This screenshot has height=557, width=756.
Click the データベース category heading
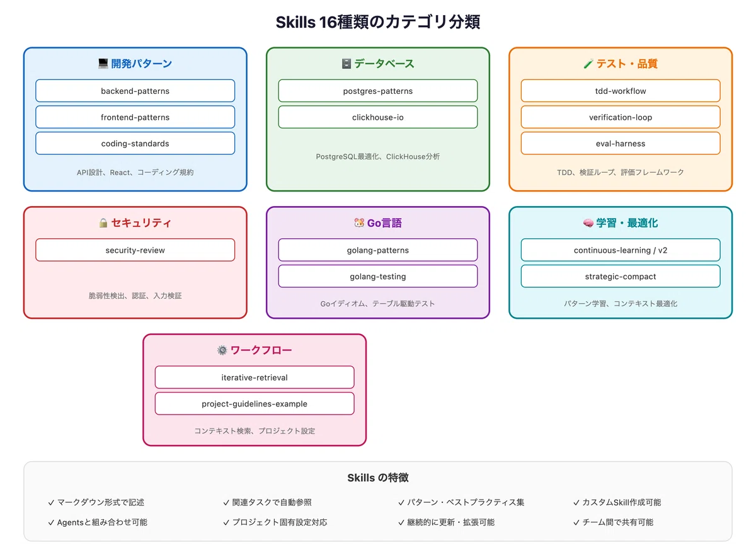point(384,64)
